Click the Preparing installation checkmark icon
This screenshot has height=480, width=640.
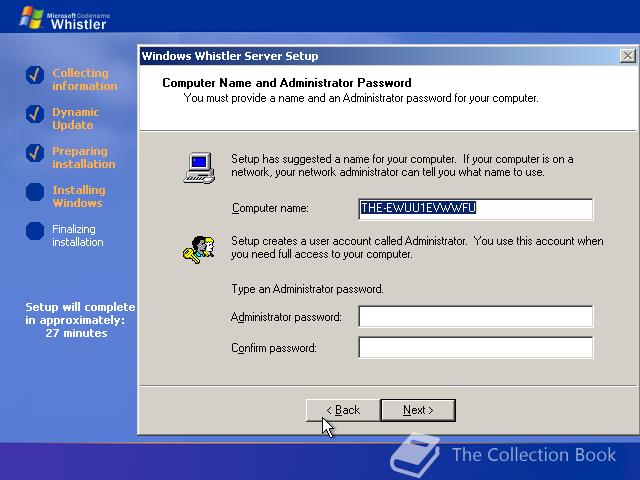[x=35, y=153]
